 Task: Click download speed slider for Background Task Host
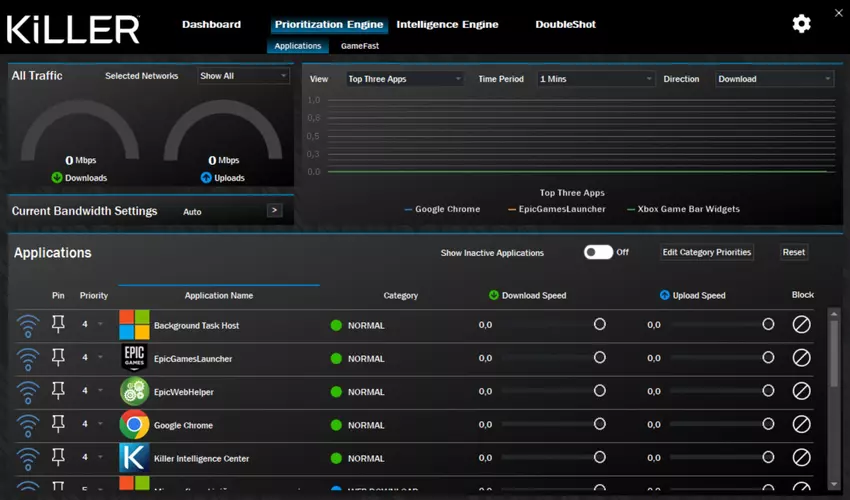coord(599,325)
